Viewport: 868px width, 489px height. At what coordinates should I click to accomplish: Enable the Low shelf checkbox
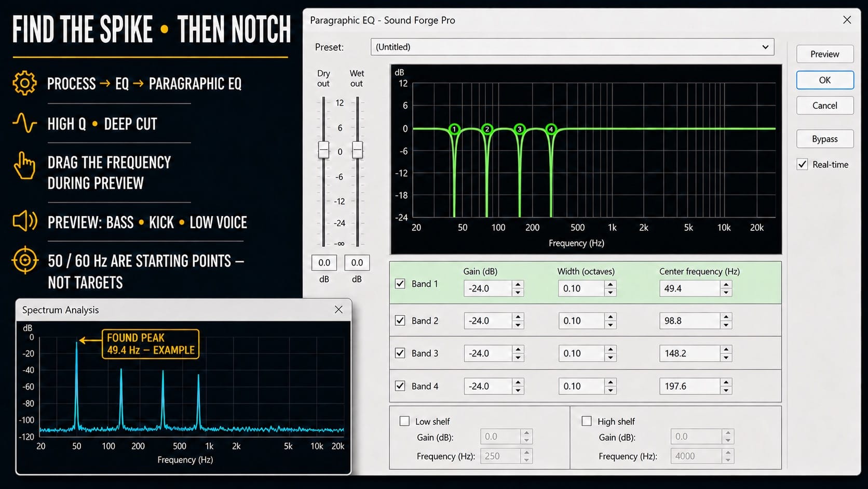pyautogui.click(x=405, y=421)
